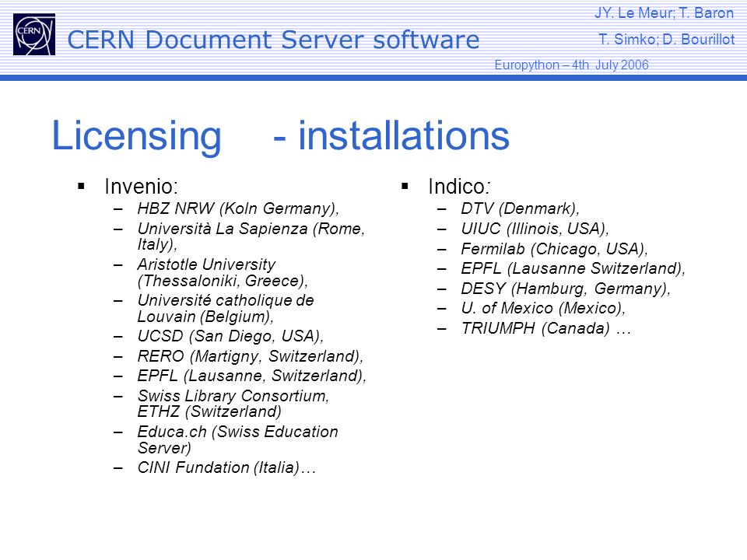Click the 'Europython – 4th July 2006' text
The image size is (747, 560).
[571, 65]
